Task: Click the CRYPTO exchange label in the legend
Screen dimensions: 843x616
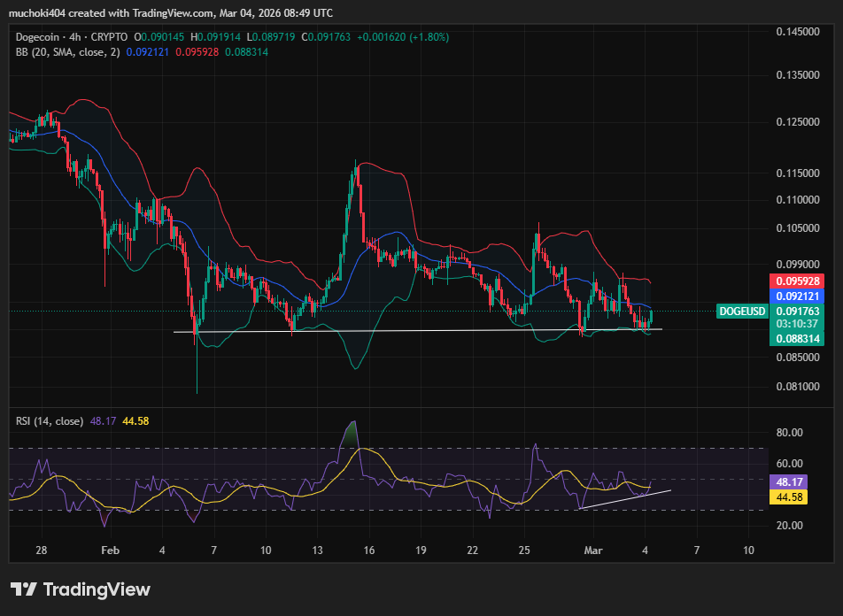Action: (x=106, y=38)
